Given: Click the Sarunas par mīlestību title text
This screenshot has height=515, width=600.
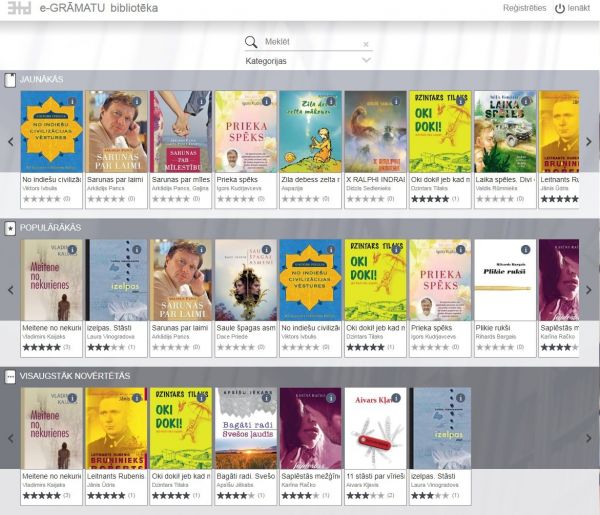Looking at the screenshot, I should (181, 179).
